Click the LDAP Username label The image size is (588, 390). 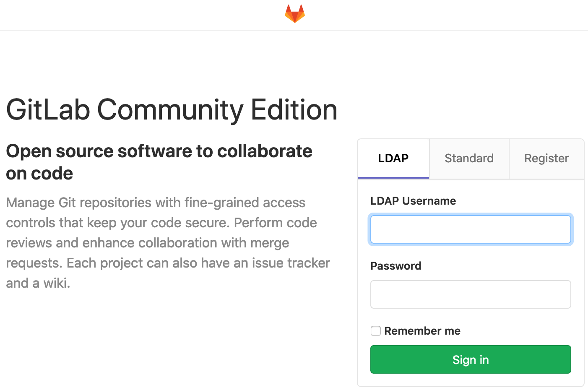tap(413, 201)
